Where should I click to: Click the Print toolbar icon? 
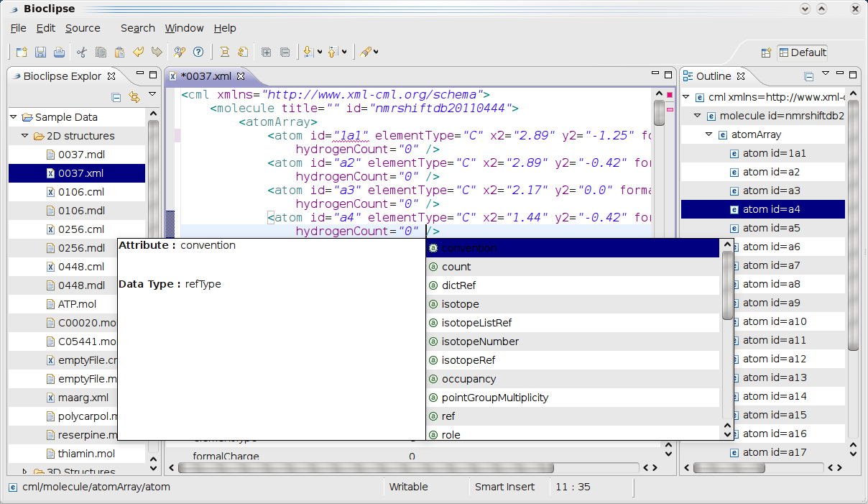(59, 52)
